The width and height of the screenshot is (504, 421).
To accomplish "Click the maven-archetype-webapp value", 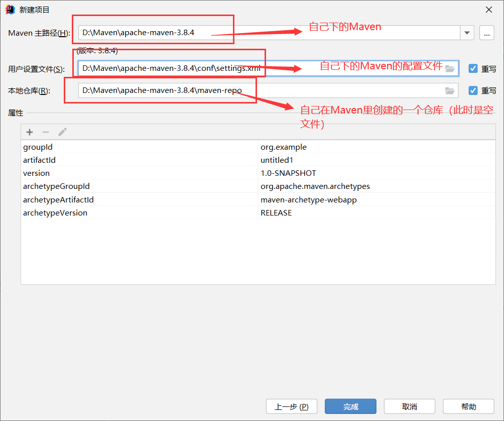I will pos(376,199).
